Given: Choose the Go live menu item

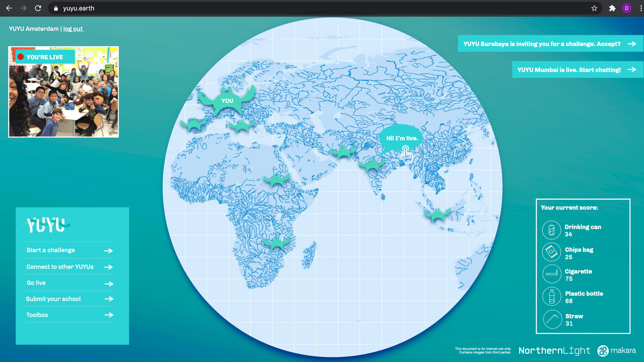Looking at the screenshot, I should click(x=69, y=283).
